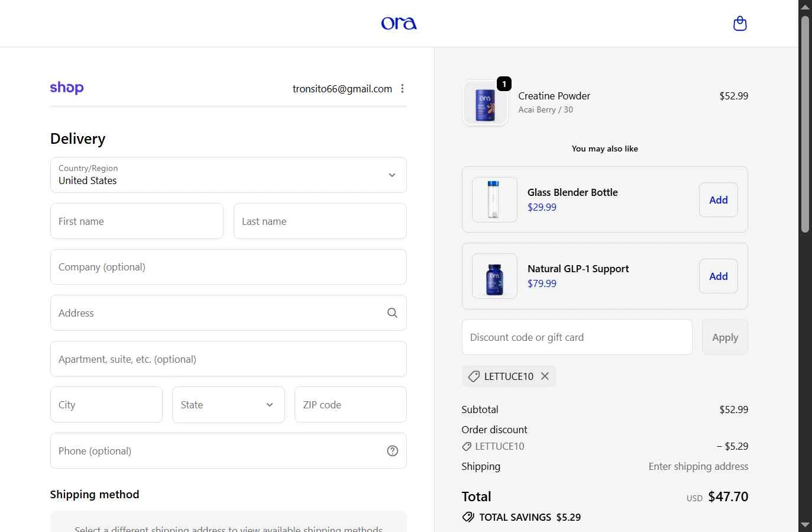Viewport: 812px width, 532px height.
Task: Expand the State dropdown
Action: tap(228, 405)
